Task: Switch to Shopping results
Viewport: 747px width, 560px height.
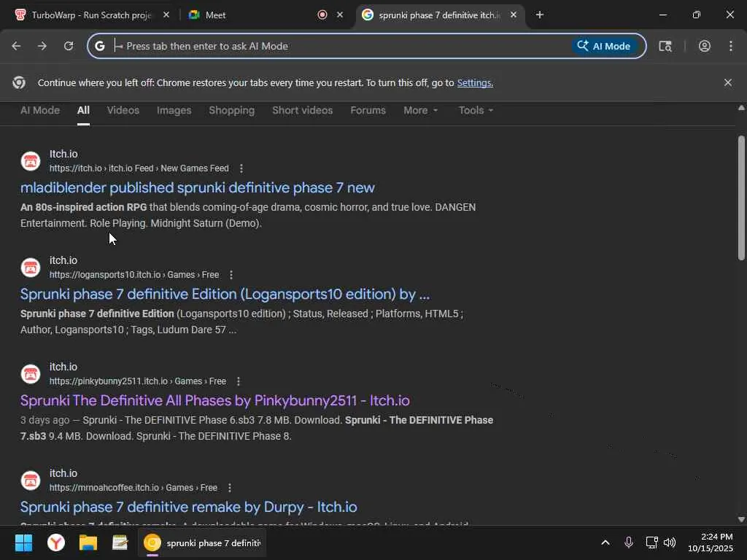Action: pos(231,111)
